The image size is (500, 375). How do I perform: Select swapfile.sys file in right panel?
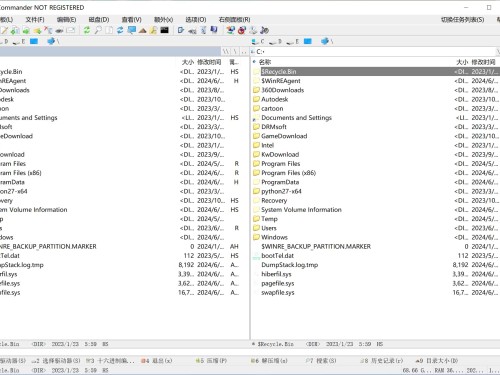point(278,293)
